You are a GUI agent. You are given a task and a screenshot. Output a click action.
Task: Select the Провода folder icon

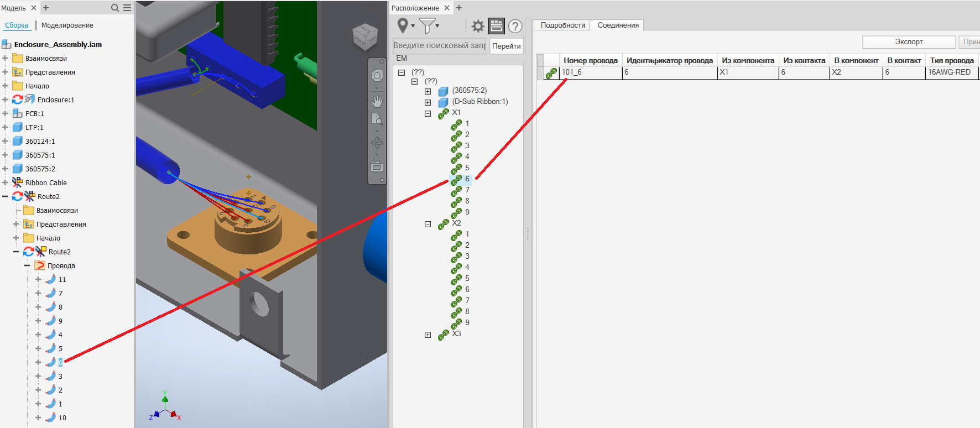40,265
